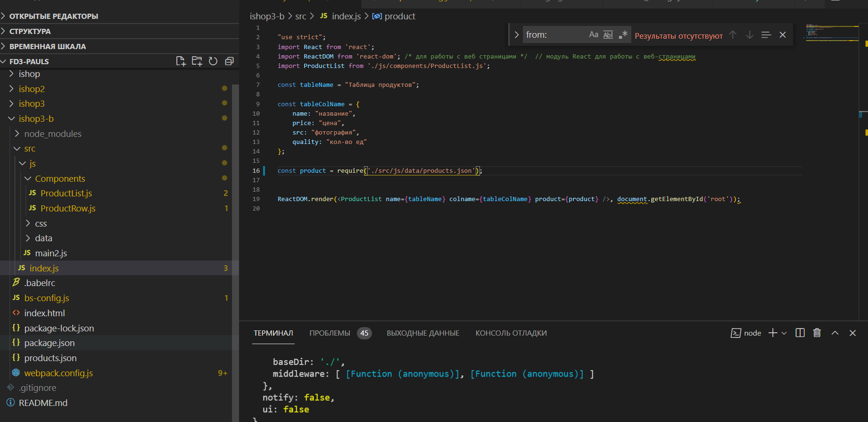Expand the css folder
This screenshot has width=868, height=422.
116,223
